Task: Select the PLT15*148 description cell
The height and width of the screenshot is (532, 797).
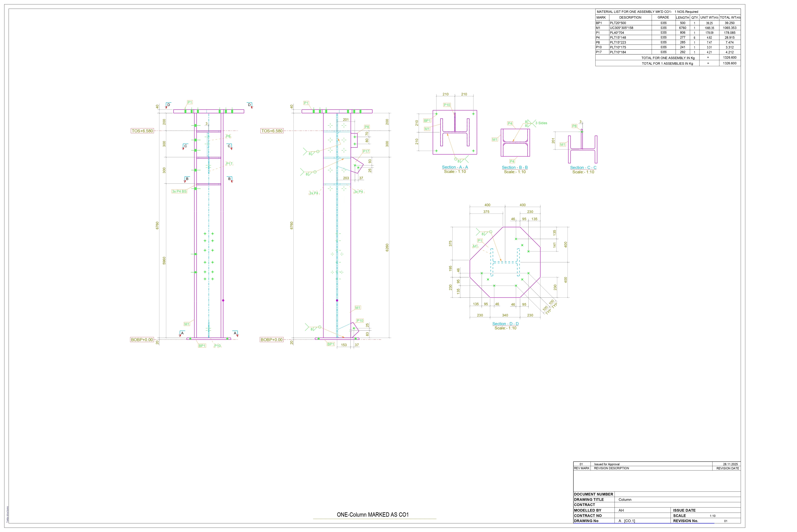Action: click(x=618, y=38)
